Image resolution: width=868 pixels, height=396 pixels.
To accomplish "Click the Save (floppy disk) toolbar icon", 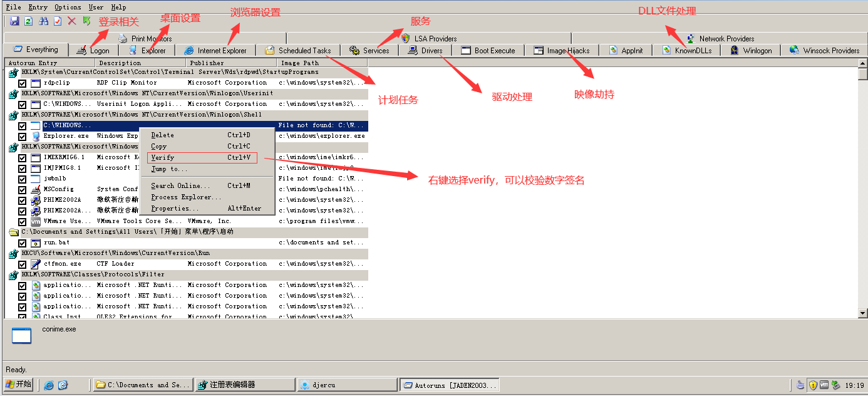I will pos(14,21).
